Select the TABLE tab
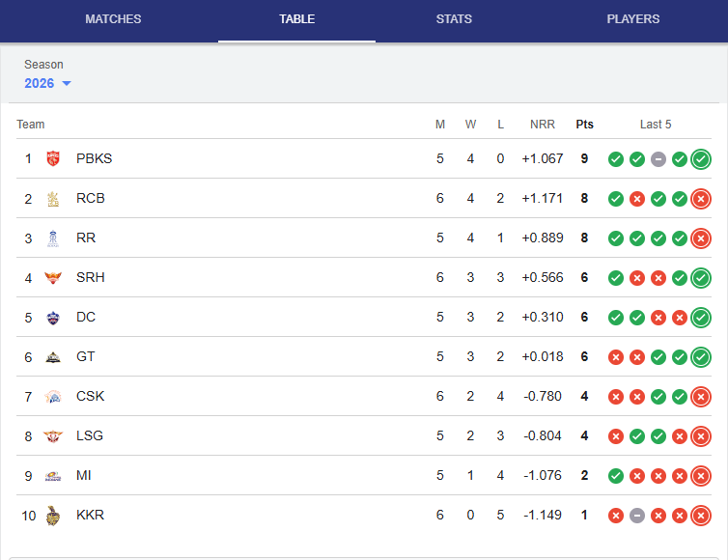Screen dimensions: 728x560 (x=296, y=19)
